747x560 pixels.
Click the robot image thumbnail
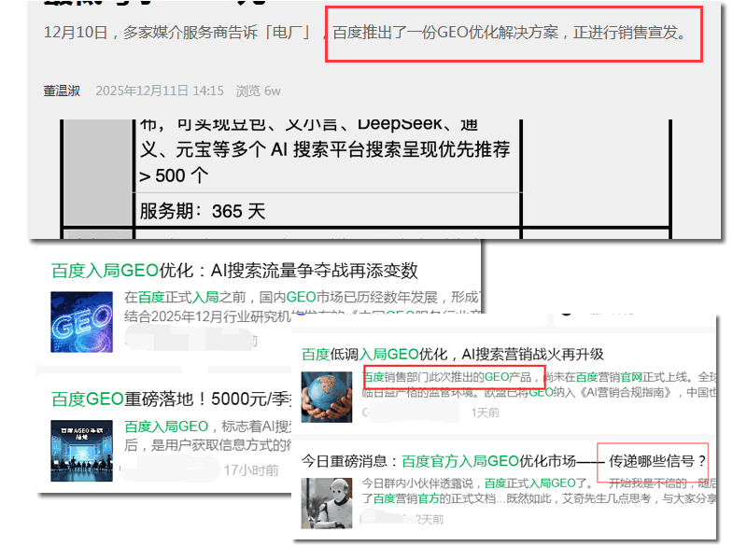326,503
